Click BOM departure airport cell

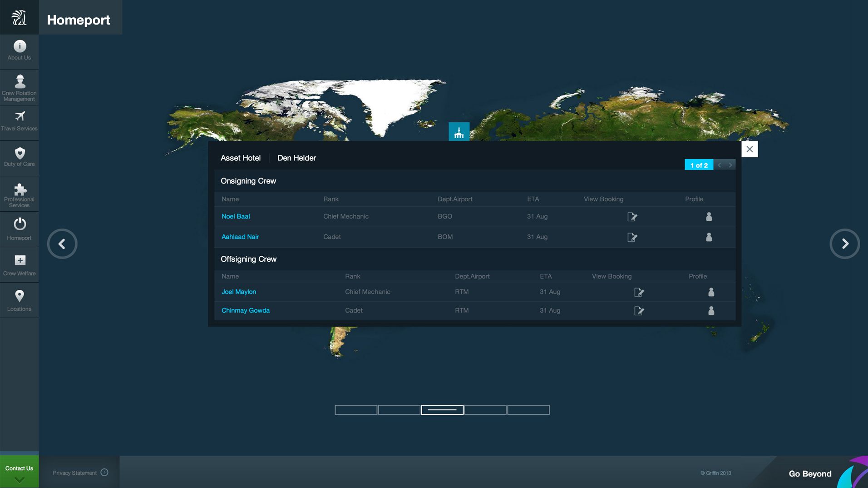445,237
